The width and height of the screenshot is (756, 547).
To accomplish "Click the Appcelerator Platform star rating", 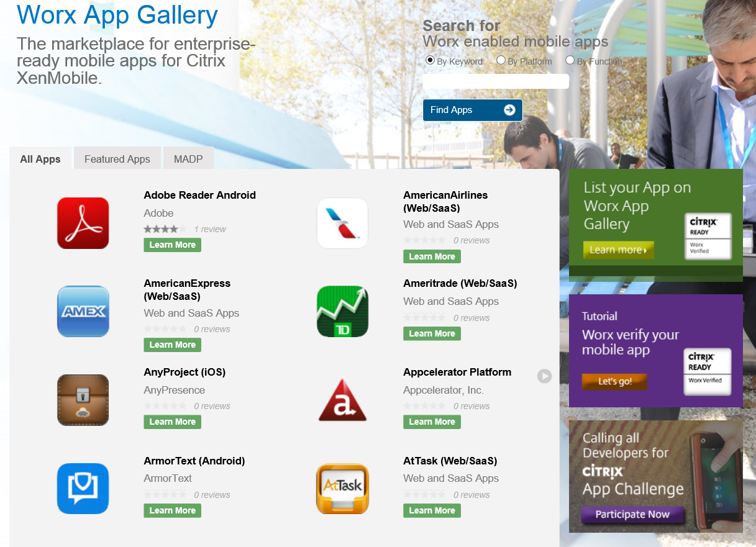I will point(424,406).
